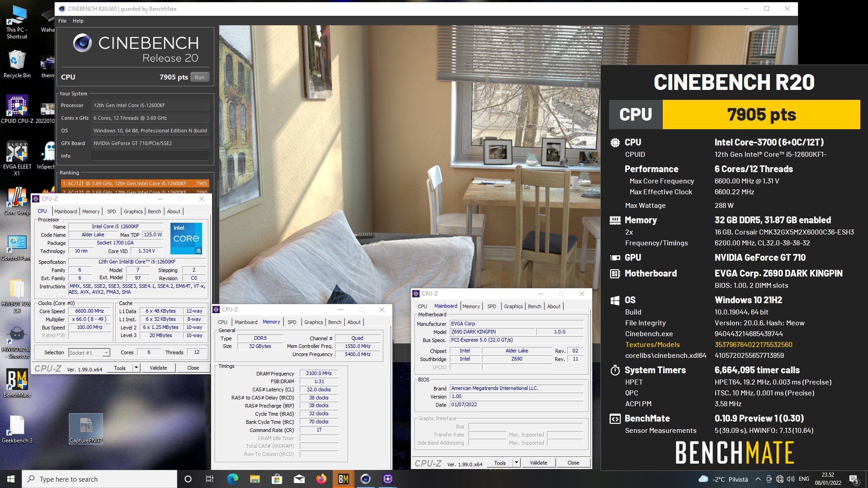Viewport: 868px width, 488px height.
Task: Click the Info input field in Cinebench
Action: coord(150,156)
